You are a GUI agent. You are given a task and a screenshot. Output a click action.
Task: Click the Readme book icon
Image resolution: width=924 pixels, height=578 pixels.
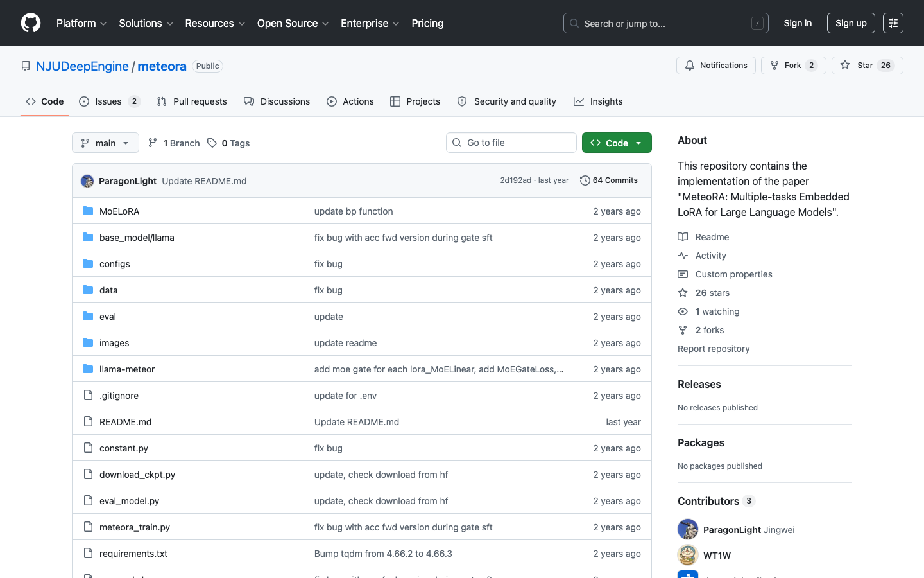tap(683, 237)
